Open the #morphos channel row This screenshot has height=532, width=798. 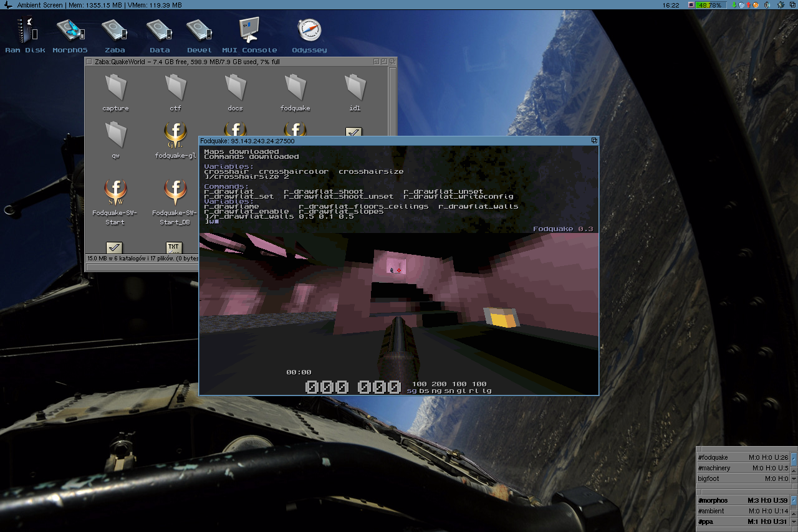pyautogui.click(x=743, y=500)
